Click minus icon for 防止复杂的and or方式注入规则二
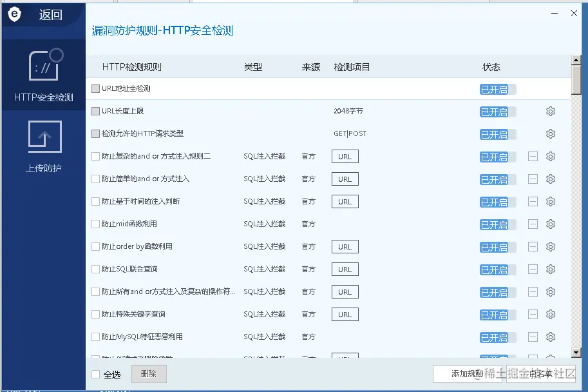This screenshot has height=392, width=588. (x=533, y=157)
